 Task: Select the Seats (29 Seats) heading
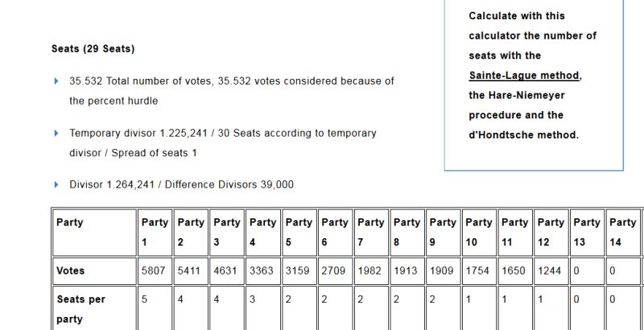click(93, 49)
